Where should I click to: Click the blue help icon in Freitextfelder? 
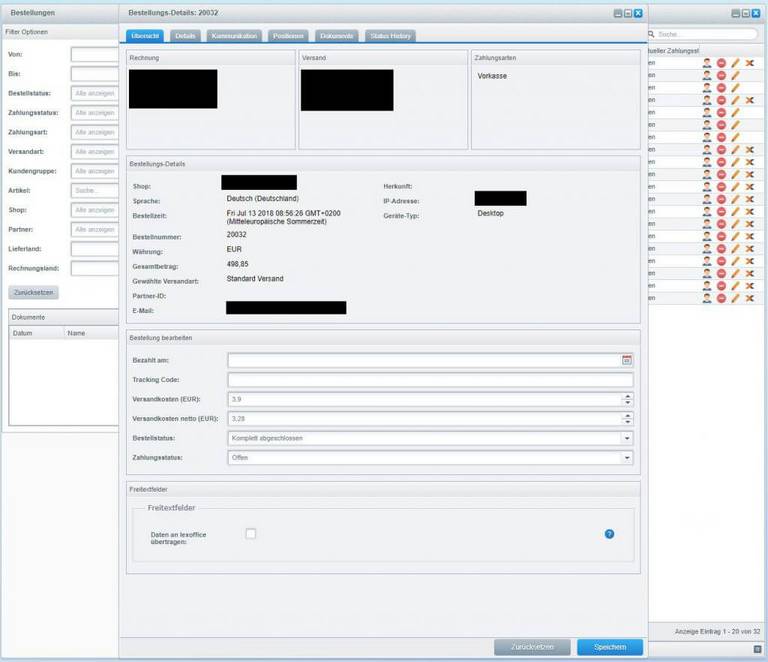[x=609, y=534]
